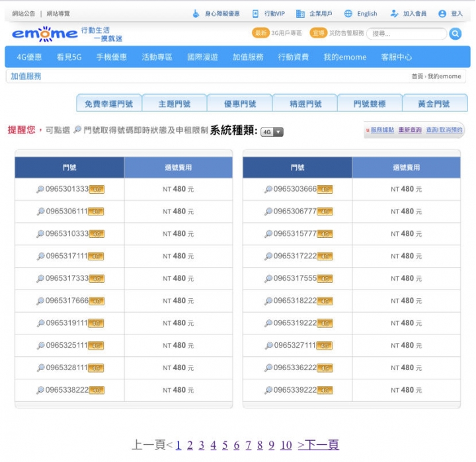Select phone number 0965319222
The height and width of the screenshot is (462, 476).
(295, 323)
